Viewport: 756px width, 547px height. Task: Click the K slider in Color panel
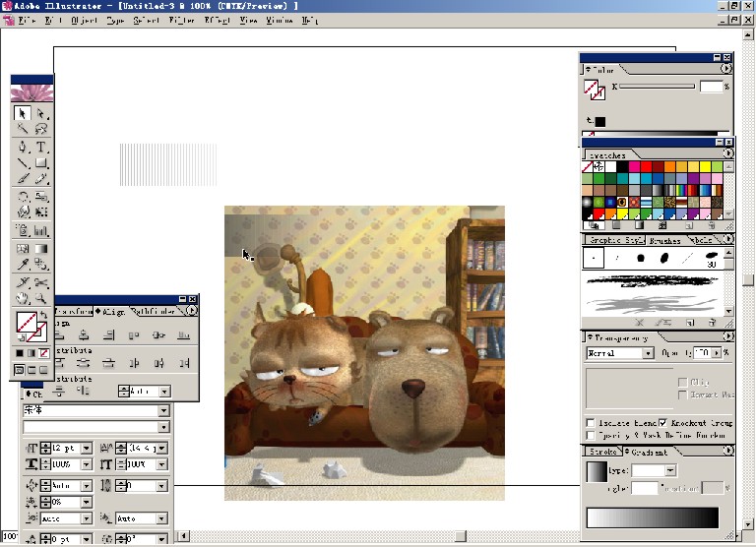pyautogui.click(x=658, y=87)
